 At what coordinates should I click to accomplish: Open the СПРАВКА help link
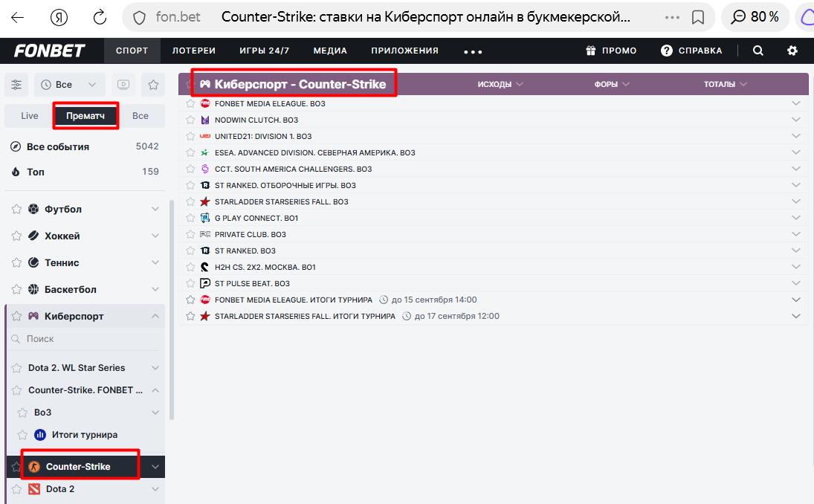pyautogui.click(x=691, y=51)
